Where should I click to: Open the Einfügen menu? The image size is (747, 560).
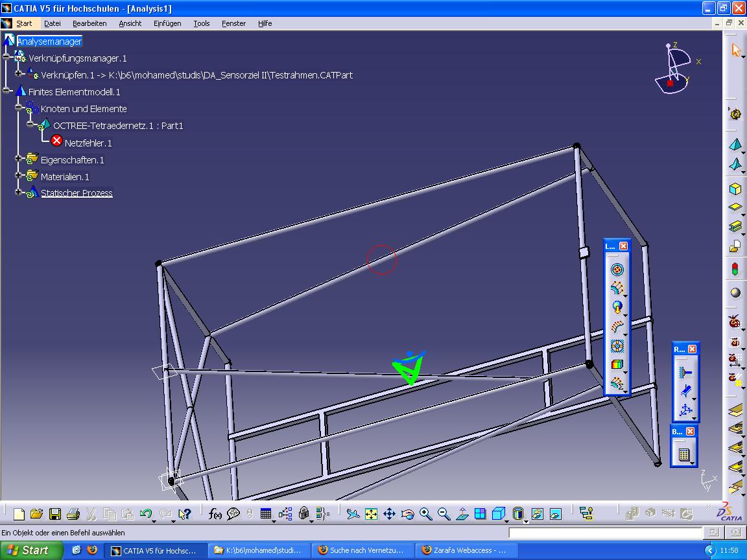coord(167,23)
